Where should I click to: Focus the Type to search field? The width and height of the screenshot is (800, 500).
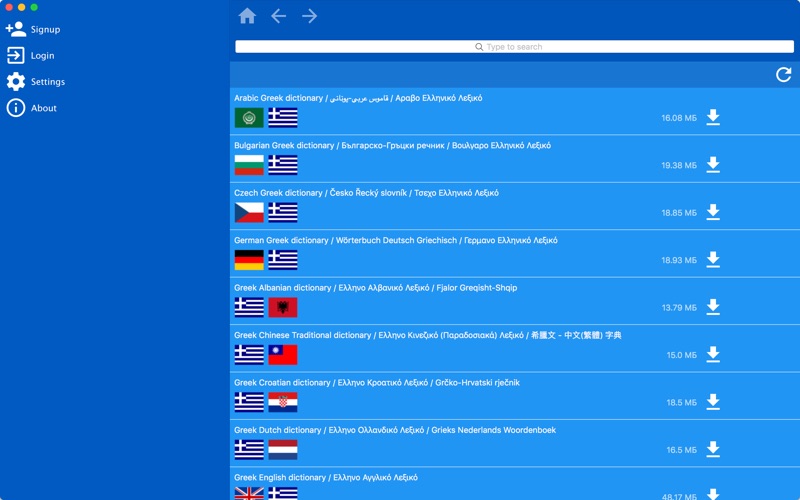514,46
